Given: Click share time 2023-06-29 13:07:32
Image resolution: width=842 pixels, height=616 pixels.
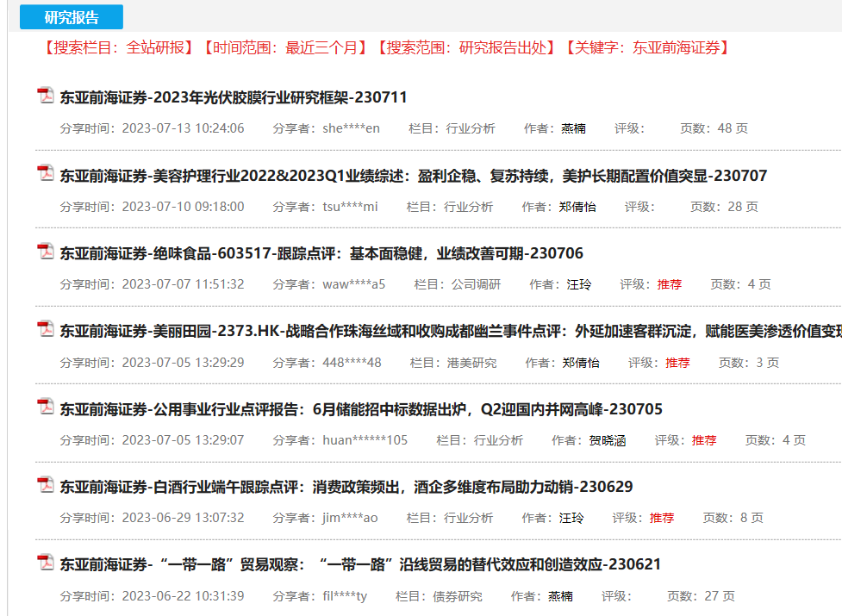Looking at the screenshot, I should click(x=183, y=519).
